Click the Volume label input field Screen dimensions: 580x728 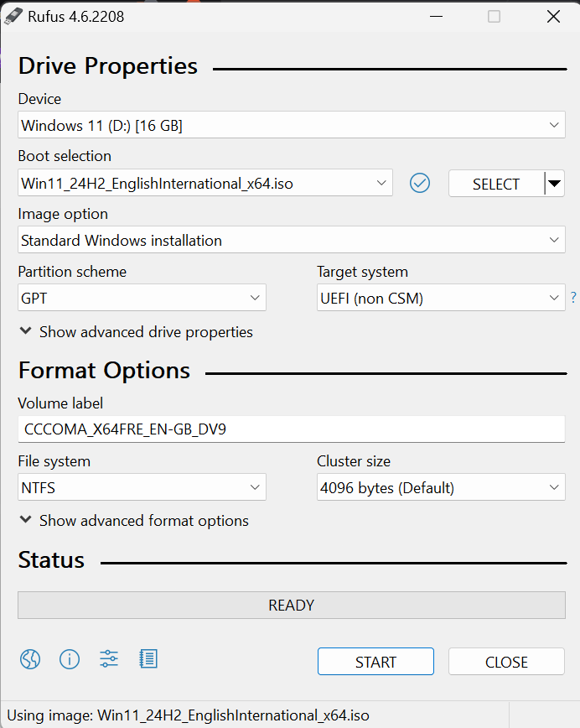(x=292, y=429)
